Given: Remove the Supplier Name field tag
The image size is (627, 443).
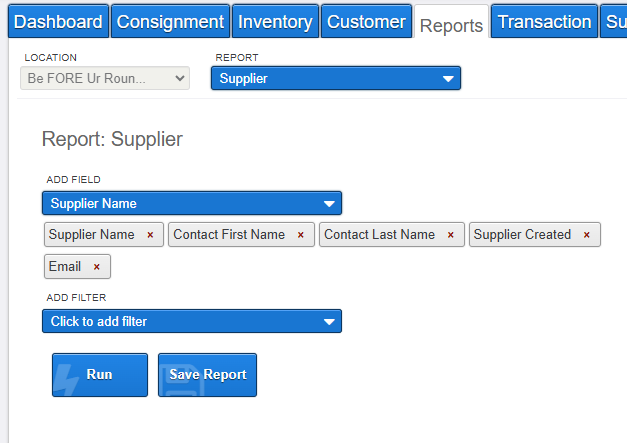Looking at the screenshot, I should [x=150, y=235].
